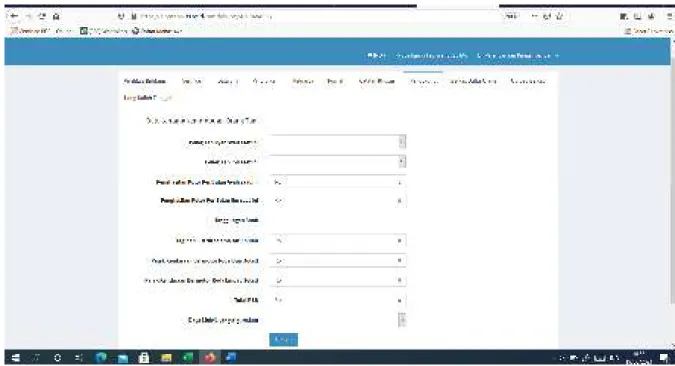Click the padlock site info icon
The image size is (675, 366).
(134, 16)
